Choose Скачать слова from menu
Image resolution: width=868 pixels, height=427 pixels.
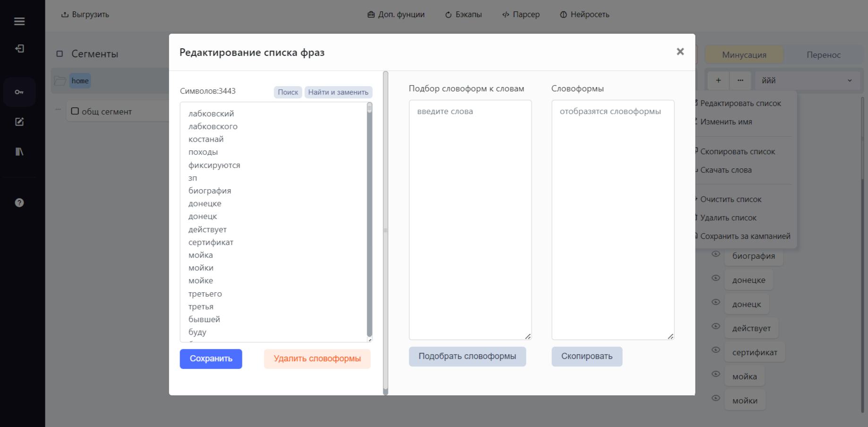click(x=726, y=170)
